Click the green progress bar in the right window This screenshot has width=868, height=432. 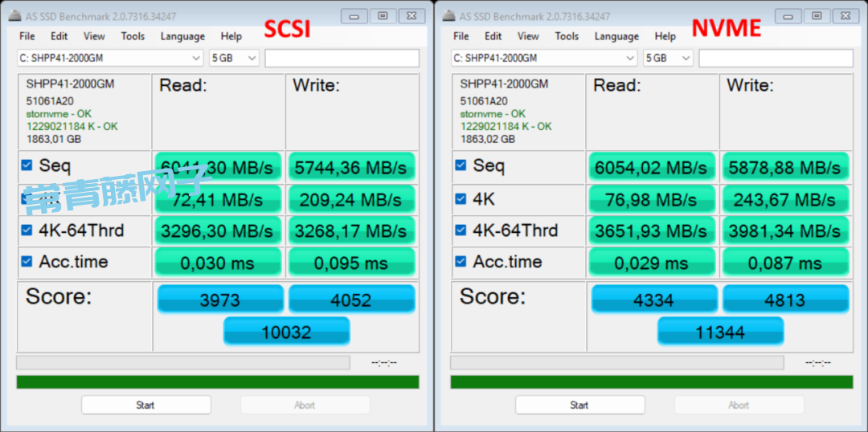point(651,382)
